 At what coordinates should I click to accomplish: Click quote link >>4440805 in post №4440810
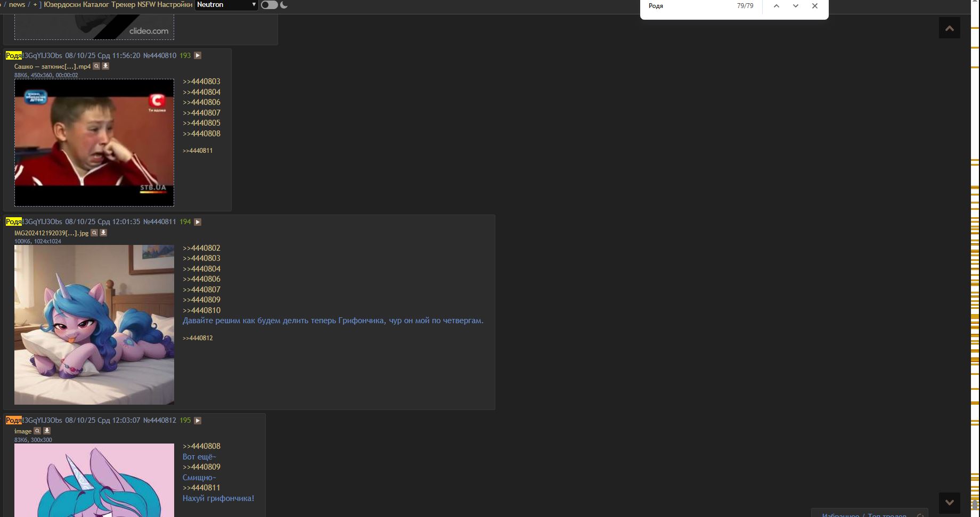point(201,123)
